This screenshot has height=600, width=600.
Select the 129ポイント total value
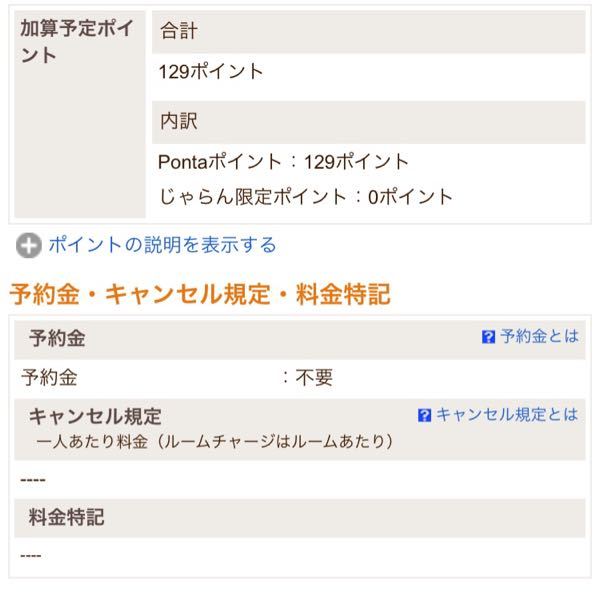211,72
